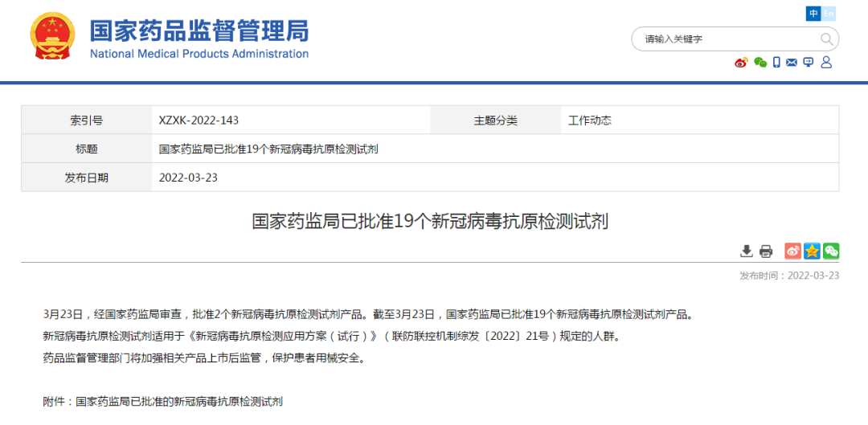Download the article via download icon
The height and width of the screenshot is (425, 868).
coord(747,251)
